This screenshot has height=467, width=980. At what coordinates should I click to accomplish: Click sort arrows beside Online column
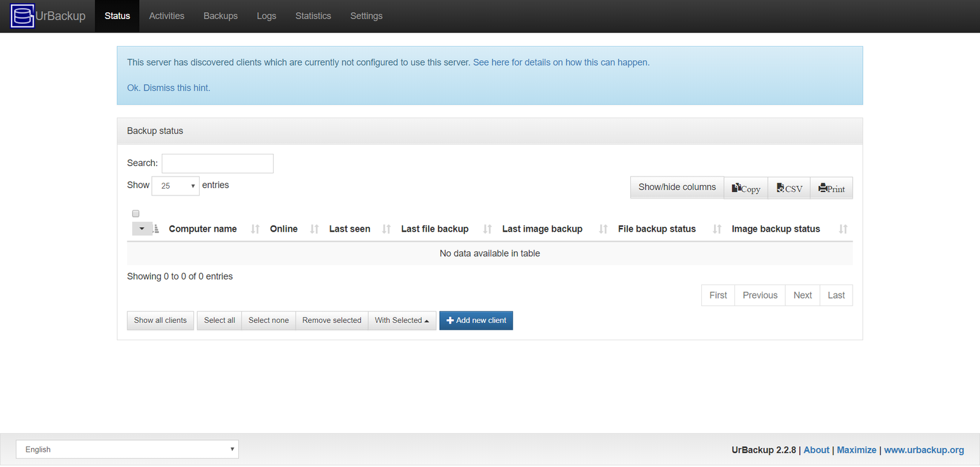(314, 229)
